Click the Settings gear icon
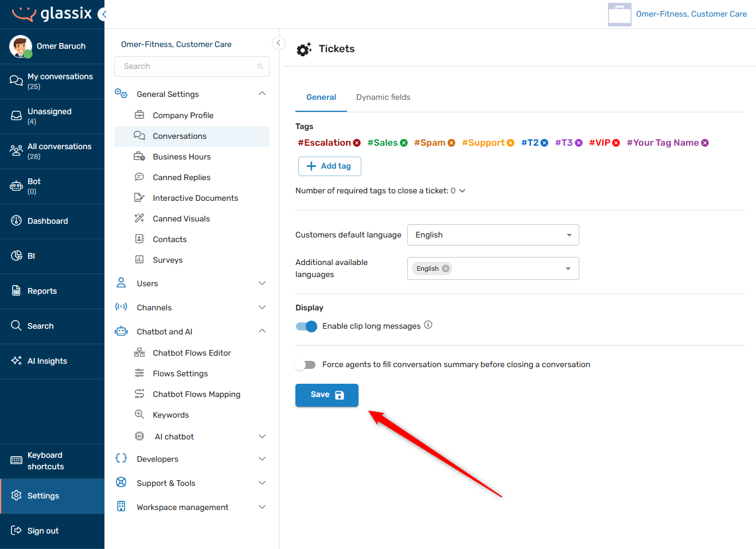The height and width of the screenshot is (549, 756). click(16, 495)
